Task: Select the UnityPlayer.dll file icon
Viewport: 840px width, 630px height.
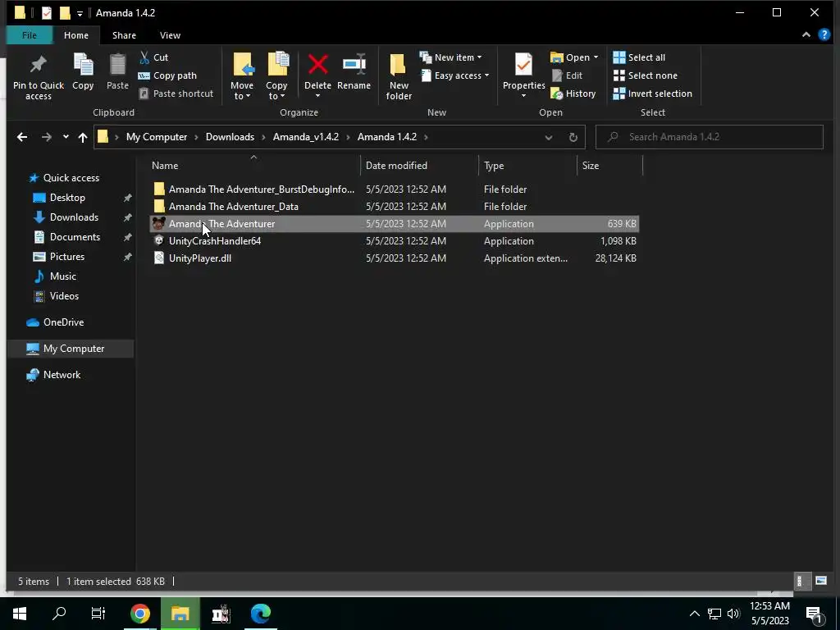Action: point(158,258)
